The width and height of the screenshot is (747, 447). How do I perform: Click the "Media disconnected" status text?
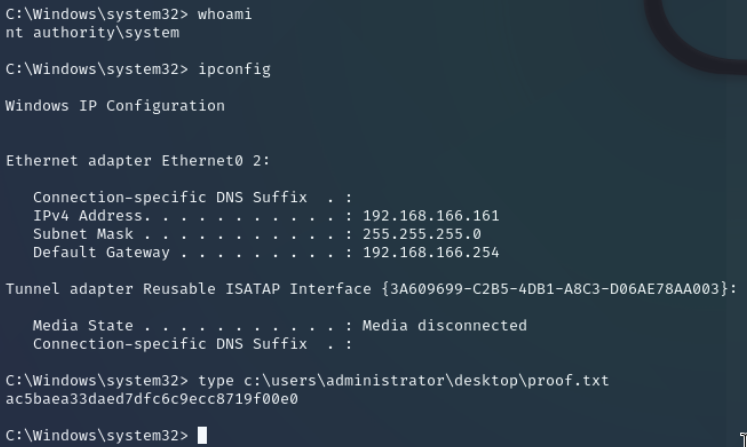pyautogui.click(x=444, y=325)
